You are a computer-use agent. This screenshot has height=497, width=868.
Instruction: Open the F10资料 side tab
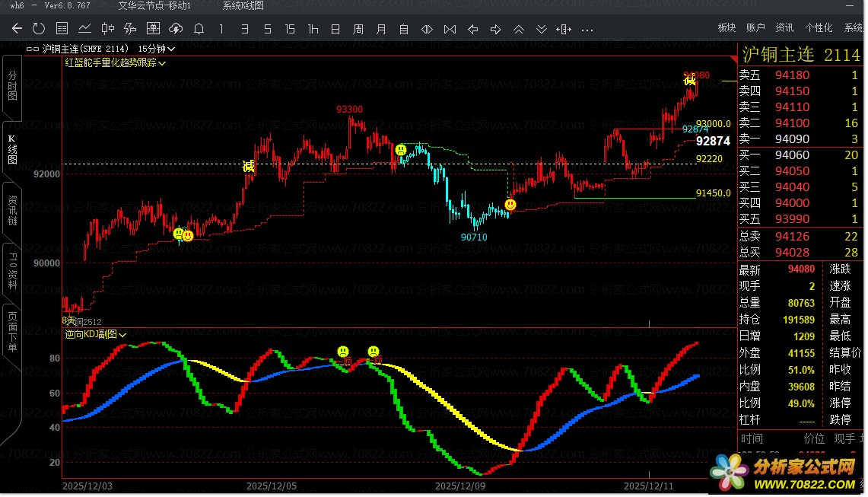12,266
